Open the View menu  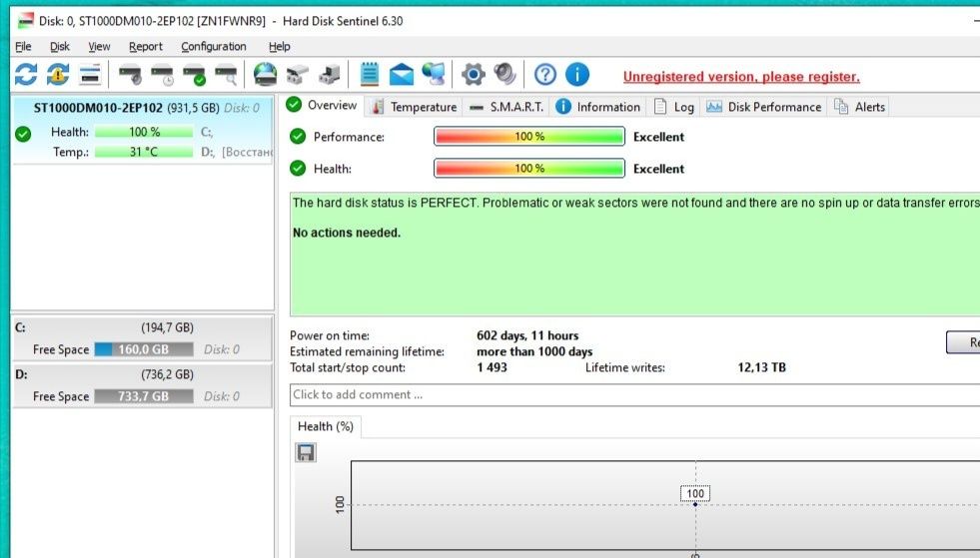coord(99,46)
